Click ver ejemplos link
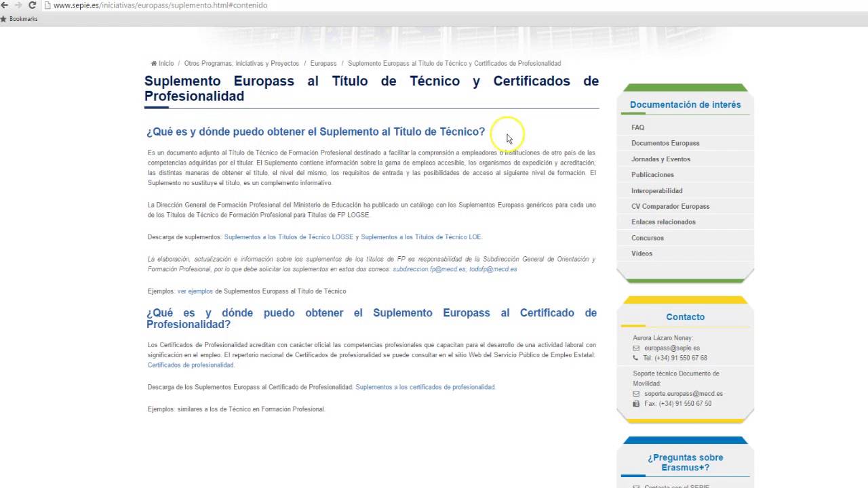 click(x=195, y=291)
